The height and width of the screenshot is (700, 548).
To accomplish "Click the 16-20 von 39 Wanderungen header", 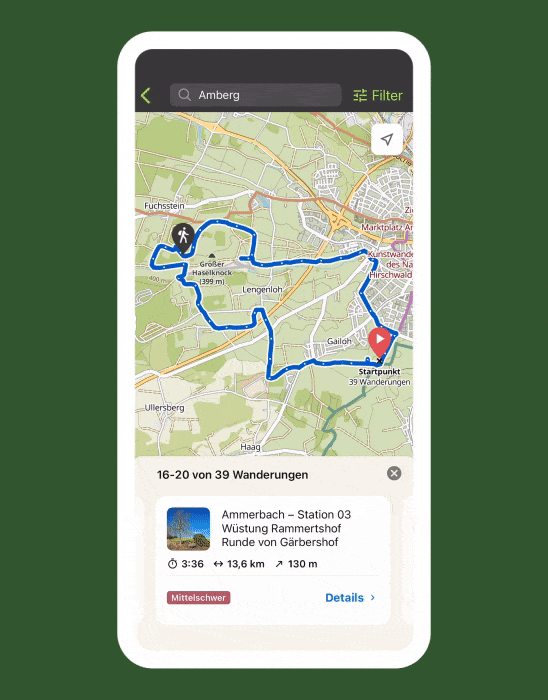I will [232, 475].
